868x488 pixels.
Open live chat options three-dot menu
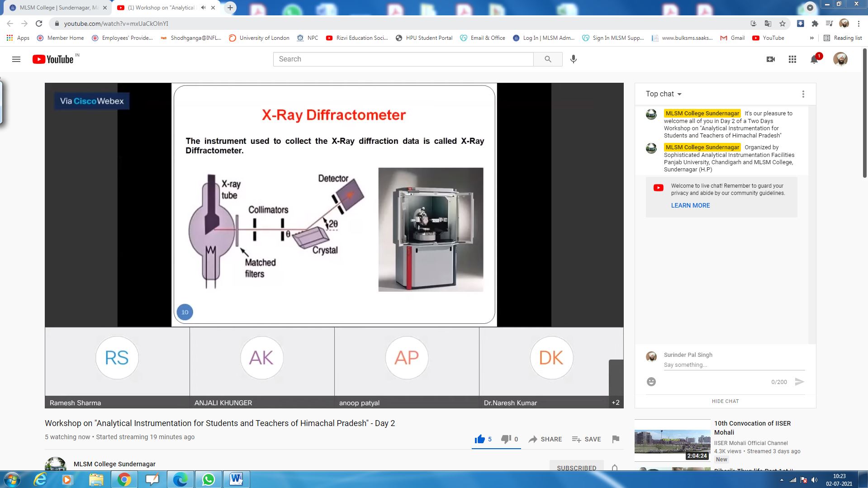[x=803, y=94]
